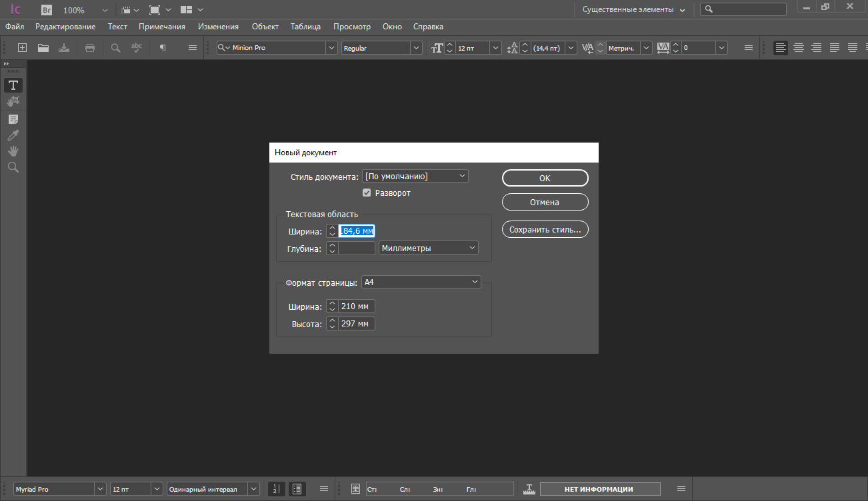The image size is (868, 501).
Task: Click the page Высота stepper arrows
Action: [332, 324]
